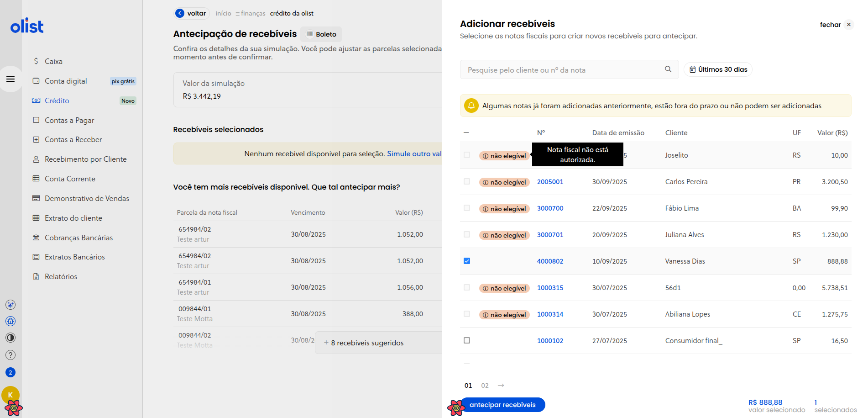Toggle the select-all header checkbox
Viewport: 868px width, 418px height.
click(466, 132)
